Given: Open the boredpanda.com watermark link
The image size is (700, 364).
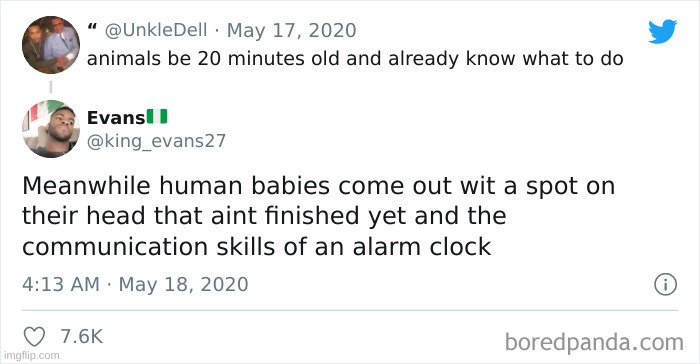Looking at the screenshot, I should pyautogui.click(x=594, y=343).
